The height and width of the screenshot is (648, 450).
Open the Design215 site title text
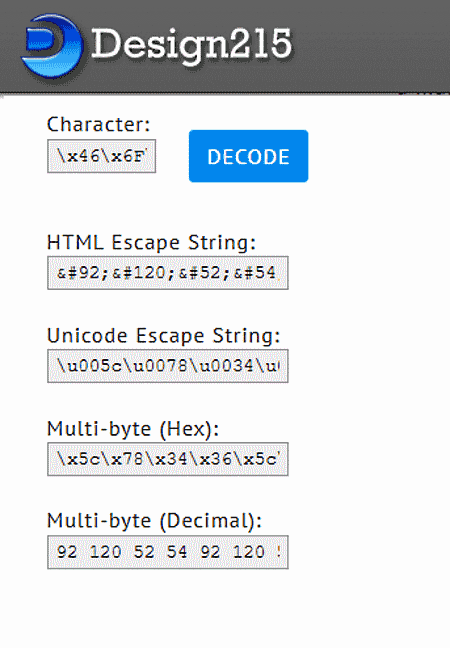pyautogui.click(x=192, y=45)
